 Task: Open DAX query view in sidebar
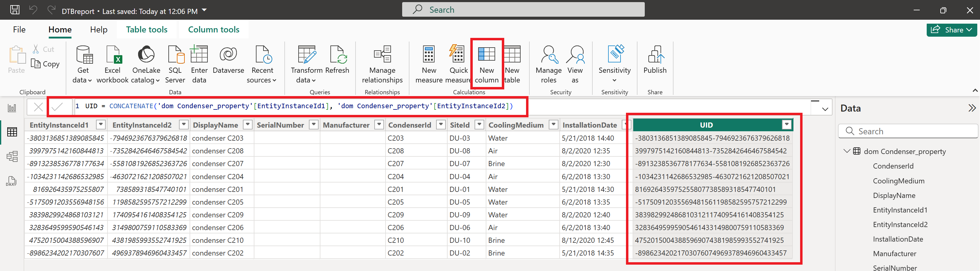(x=12, y=181)
